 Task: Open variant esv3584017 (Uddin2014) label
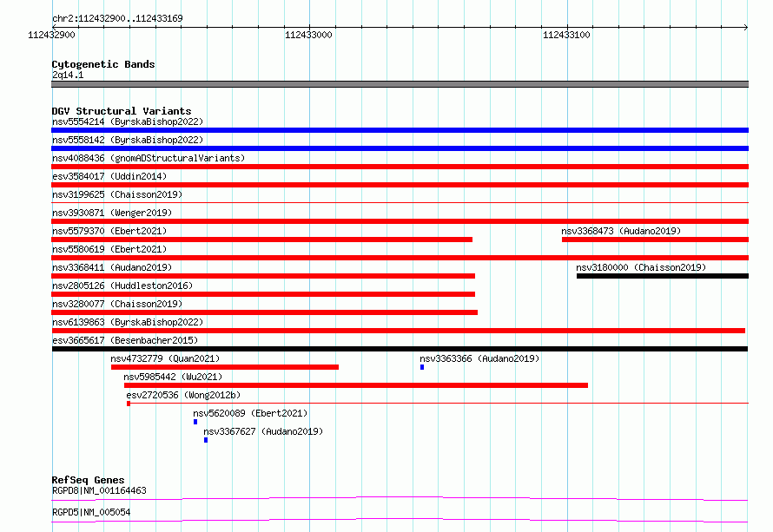click(x=109, y=176)
